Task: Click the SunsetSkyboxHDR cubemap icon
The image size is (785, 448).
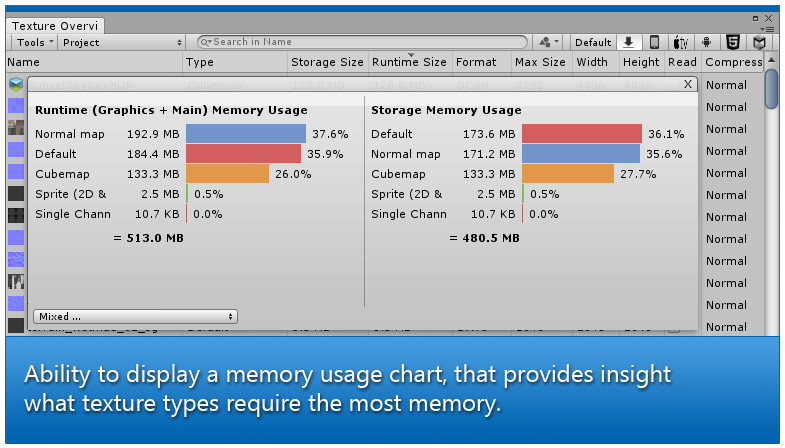Action: (x=16, y=85)
